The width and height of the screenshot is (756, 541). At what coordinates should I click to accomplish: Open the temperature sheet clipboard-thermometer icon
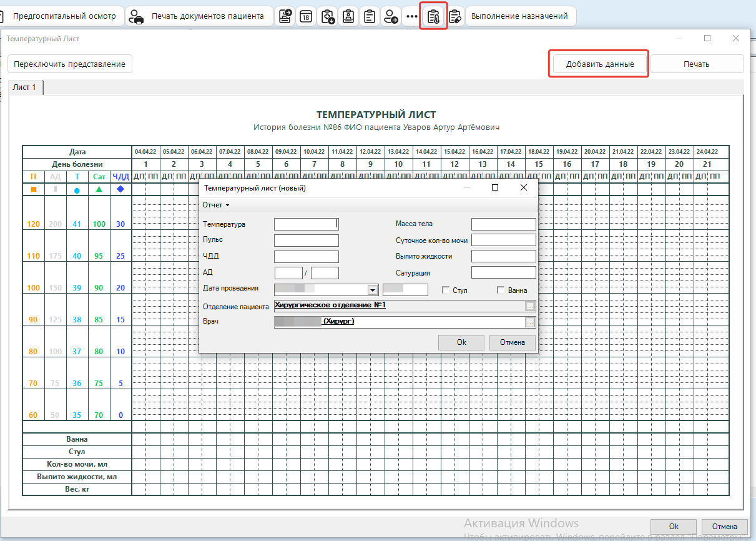[433, 16]
